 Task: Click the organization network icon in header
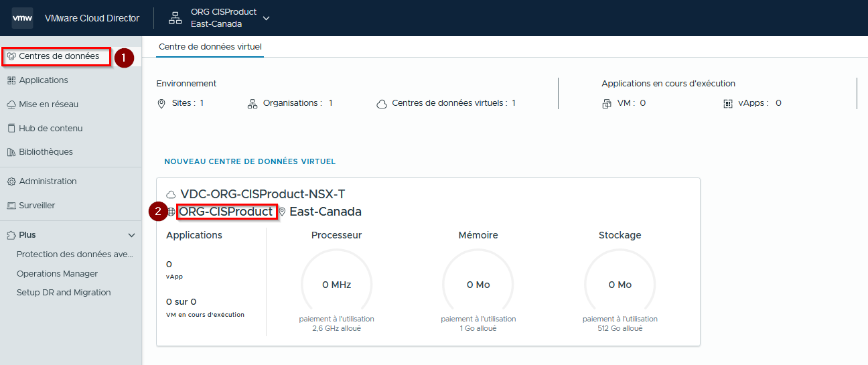[175, 18]
